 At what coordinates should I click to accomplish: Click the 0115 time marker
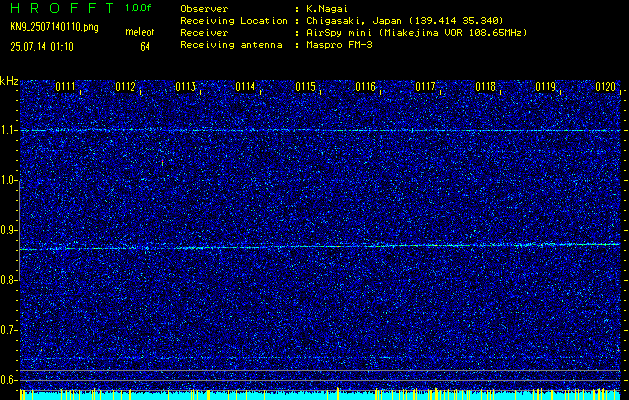pos(305,87)
